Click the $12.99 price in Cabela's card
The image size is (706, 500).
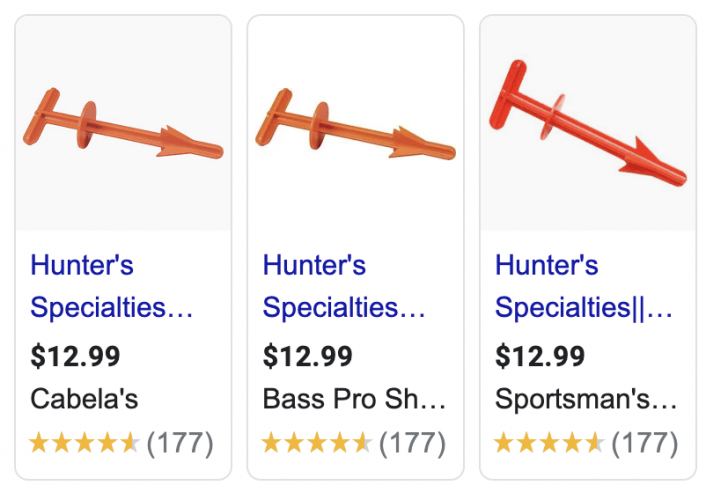(75, 356)
